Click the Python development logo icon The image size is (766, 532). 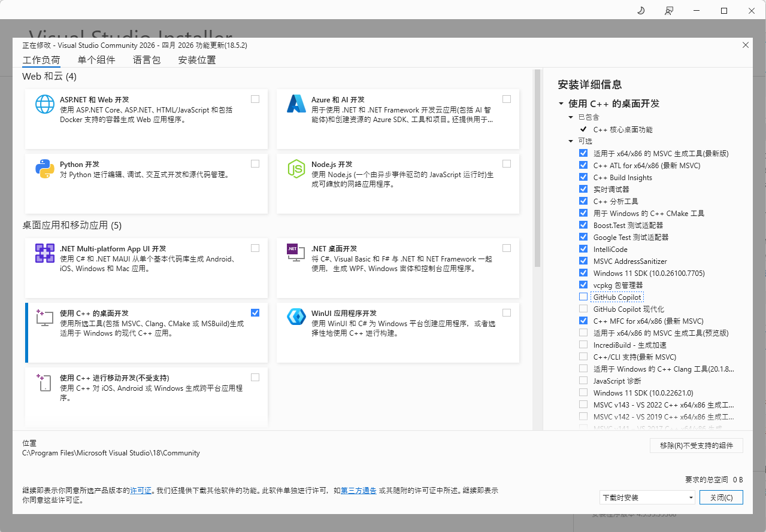[45, 169]
